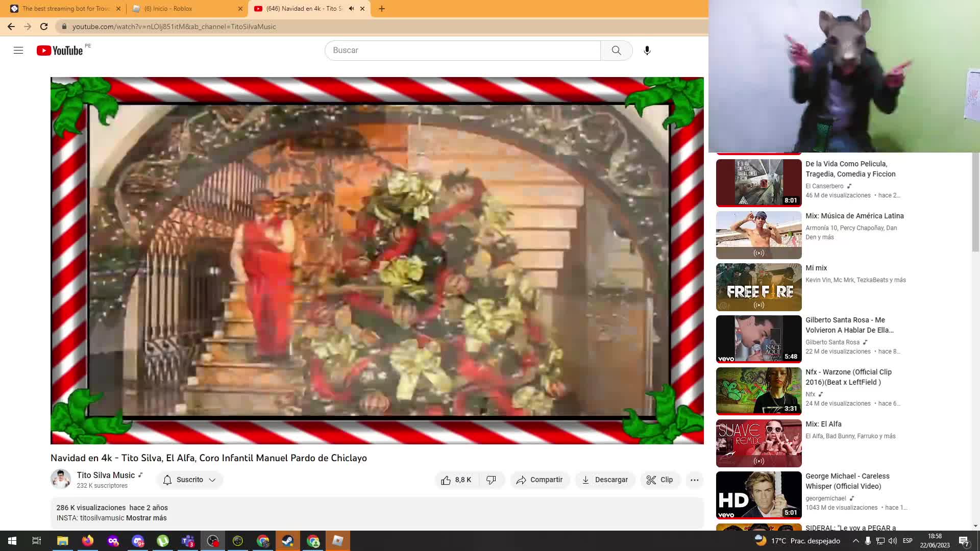Open the Tito Silva Music channel avatar
Image resolution: width=980 pixels, height=551 pixels.
pos(61,479)
